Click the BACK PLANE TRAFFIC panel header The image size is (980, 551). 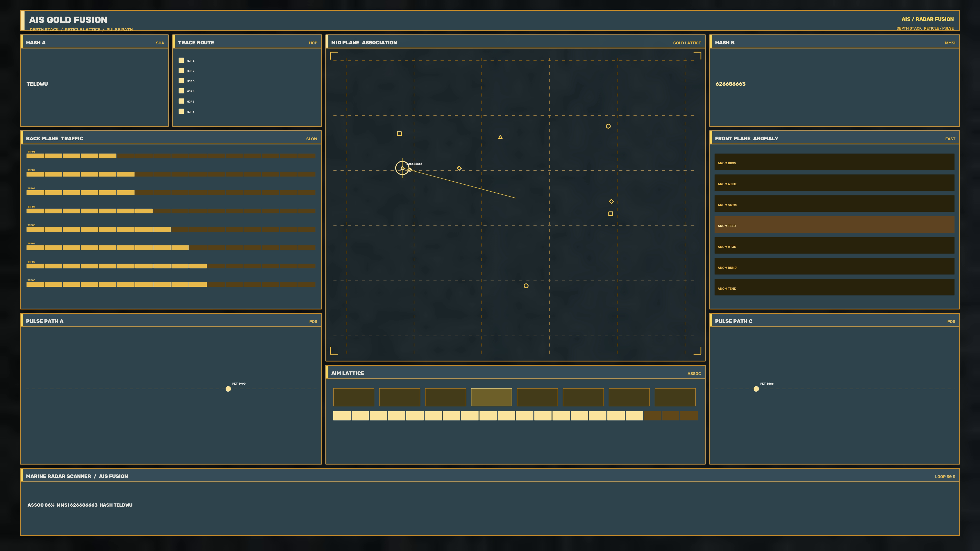171,138
